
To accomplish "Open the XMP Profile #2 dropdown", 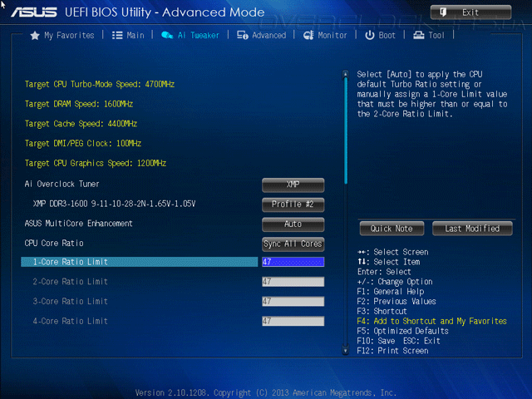I will [293, 204].
